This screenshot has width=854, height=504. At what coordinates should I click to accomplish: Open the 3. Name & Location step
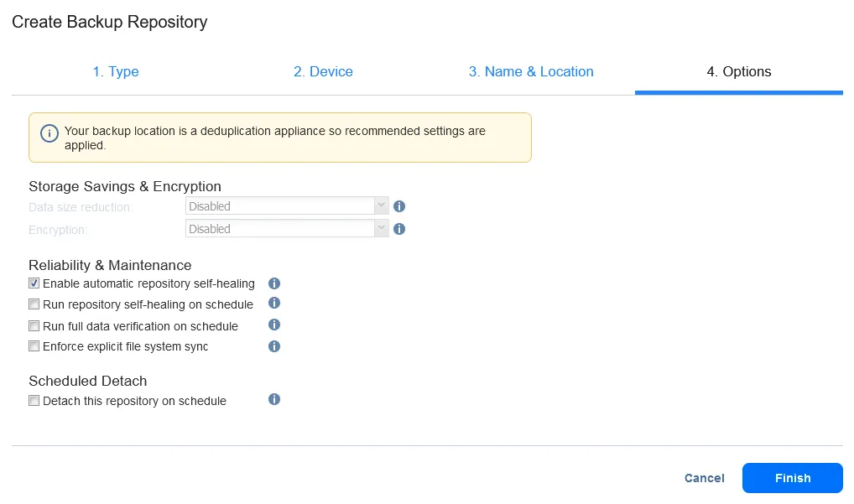531,72
